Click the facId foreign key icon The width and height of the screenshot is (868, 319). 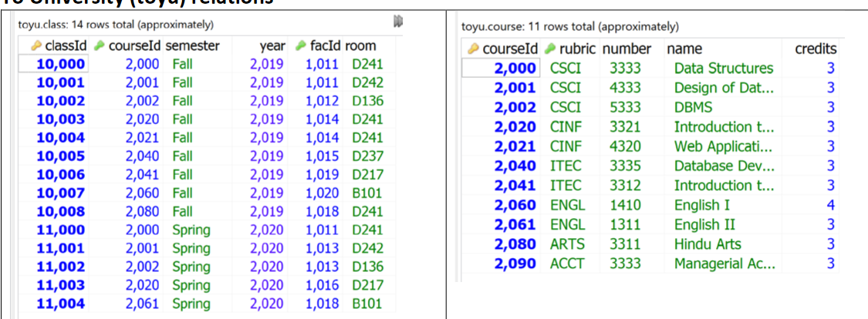pos(301,46)
